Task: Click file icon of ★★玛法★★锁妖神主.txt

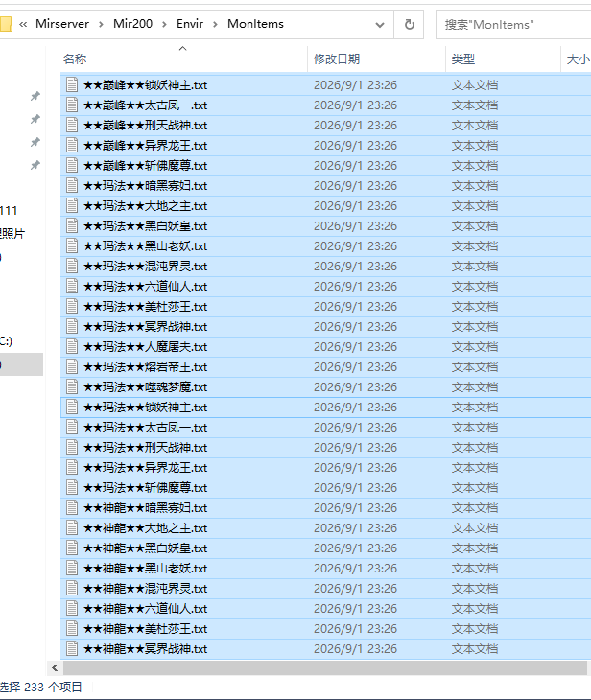Action: point(72,407)
